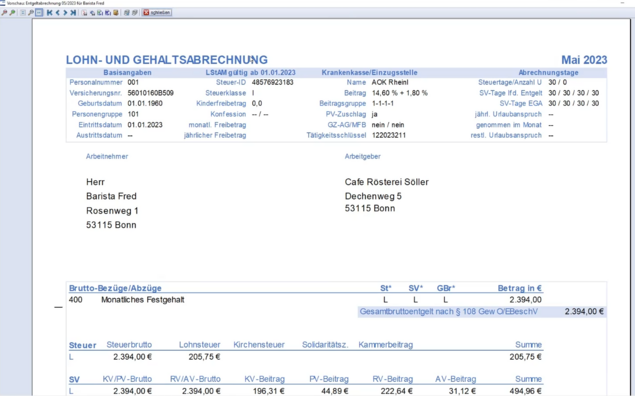Click the Arbeitgeber label

362,156
